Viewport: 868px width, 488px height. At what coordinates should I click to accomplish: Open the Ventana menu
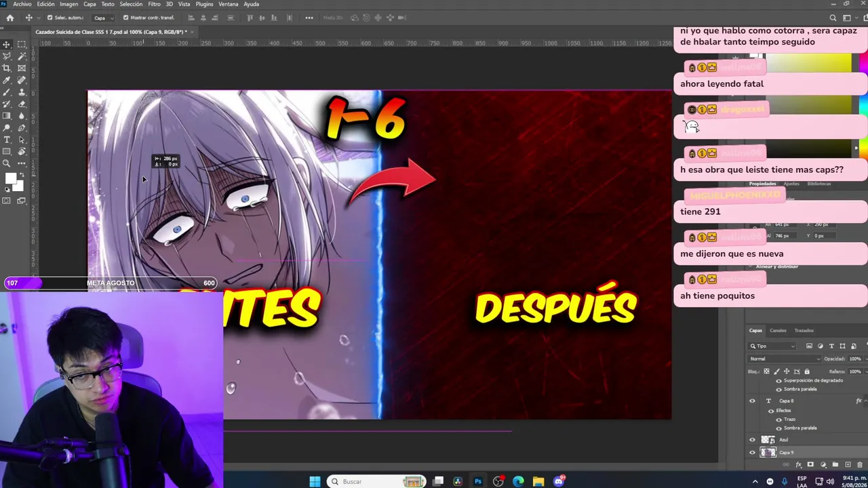[228, 4]
